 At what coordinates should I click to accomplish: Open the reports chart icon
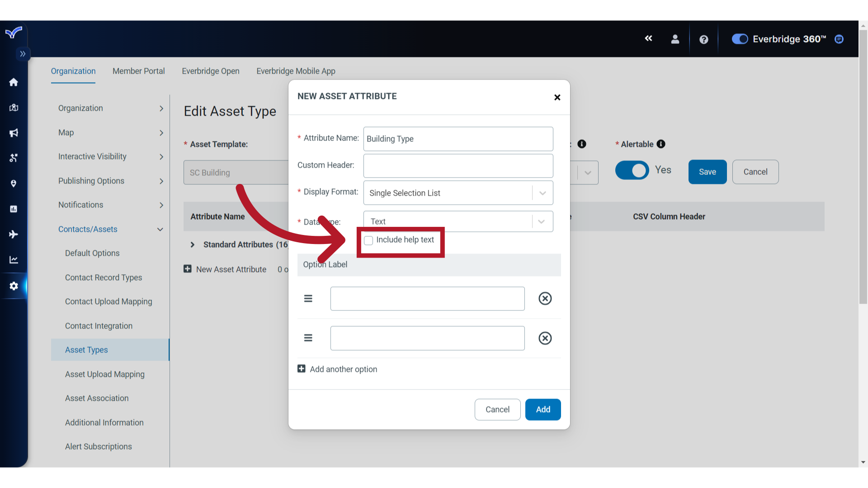[14, 260]
